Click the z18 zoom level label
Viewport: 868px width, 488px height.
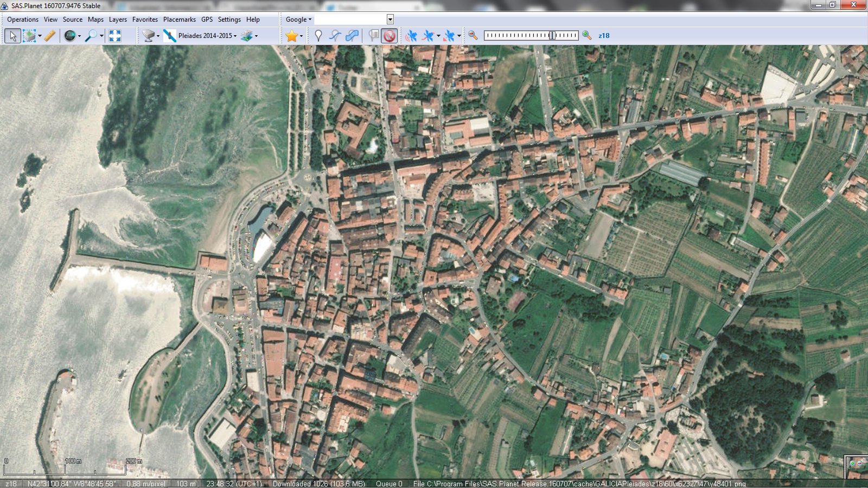pyautogui.click(x=604, y=36)
